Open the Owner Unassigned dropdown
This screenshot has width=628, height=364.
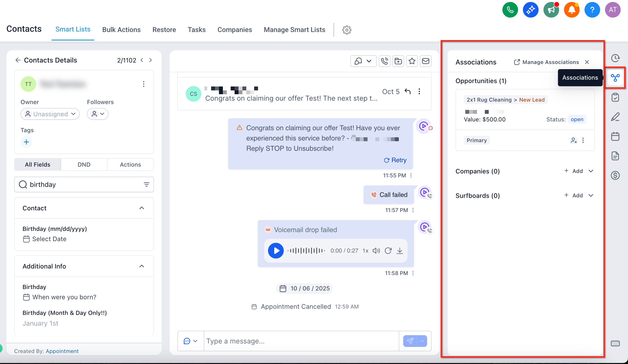[50, 114]
